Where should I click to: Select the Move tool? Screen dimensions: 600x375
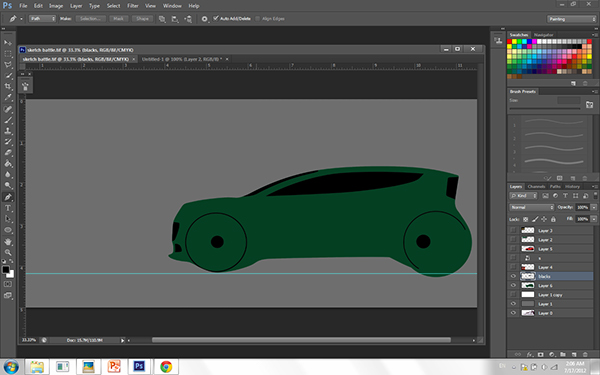point(8,42)
